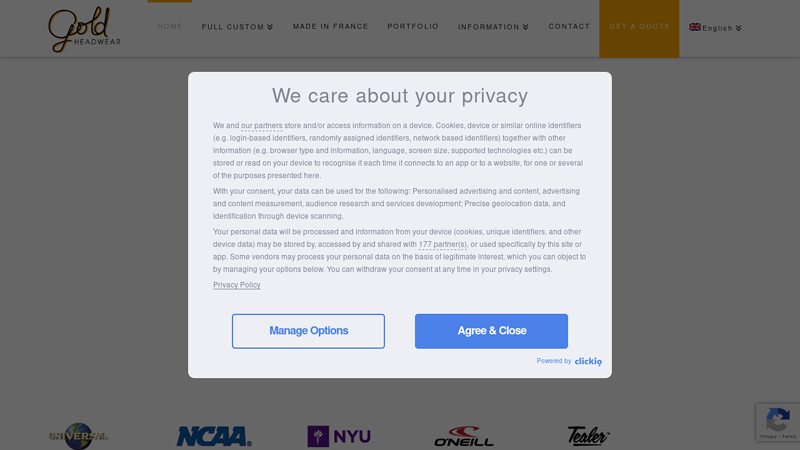Open the Contact page
The height and width of the screenshot is (450, 800).
[x=569, y=26]
